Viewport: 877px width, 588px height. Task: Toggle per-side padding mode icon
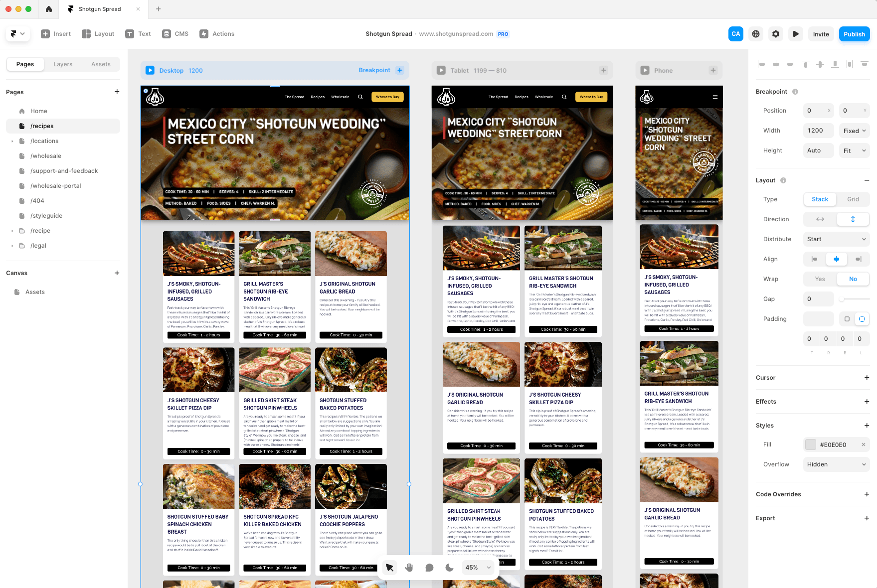coord(862,319)
